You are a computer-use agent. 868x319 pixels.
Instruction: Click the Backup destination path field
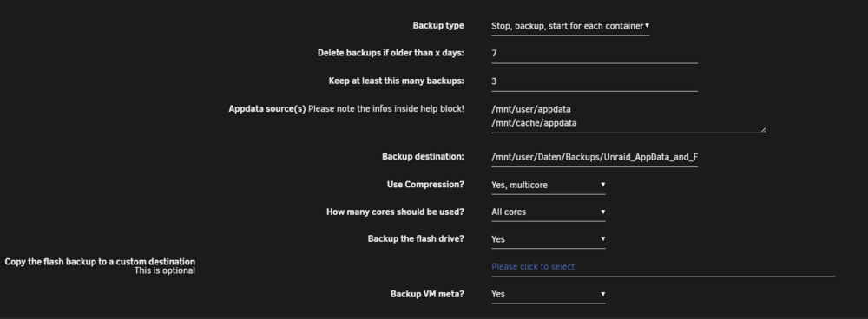click(594, 157)
